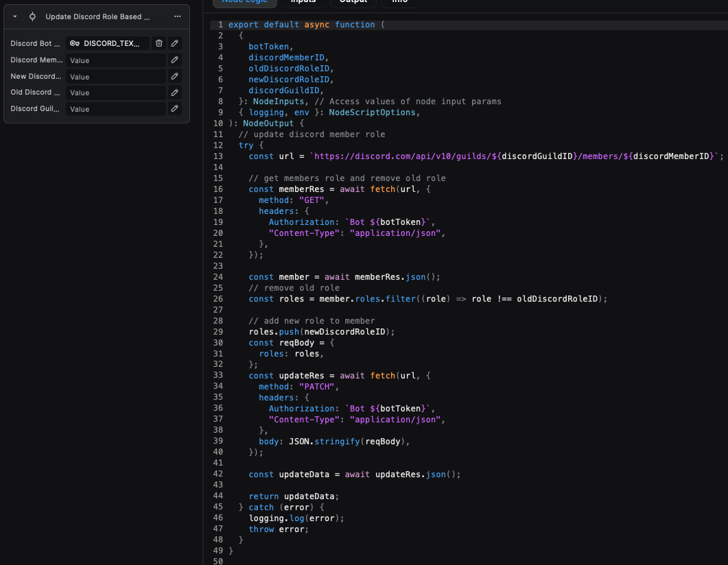Edit the Discord Bot token with pencil icon
Viewport: 728px width, 565px height.
pos(175,43)
